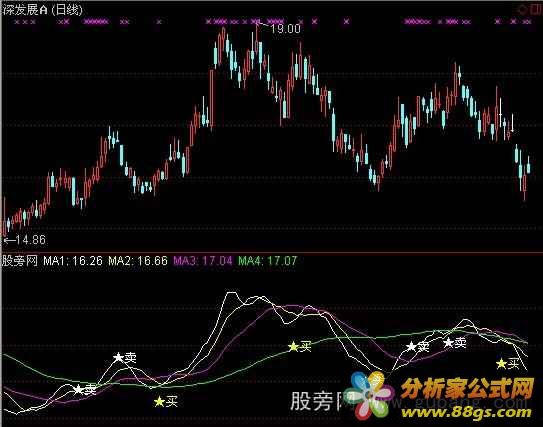Select the 14.86 low price label
Viewport: 543px width, 427px height.
click(x=30, y=240)
